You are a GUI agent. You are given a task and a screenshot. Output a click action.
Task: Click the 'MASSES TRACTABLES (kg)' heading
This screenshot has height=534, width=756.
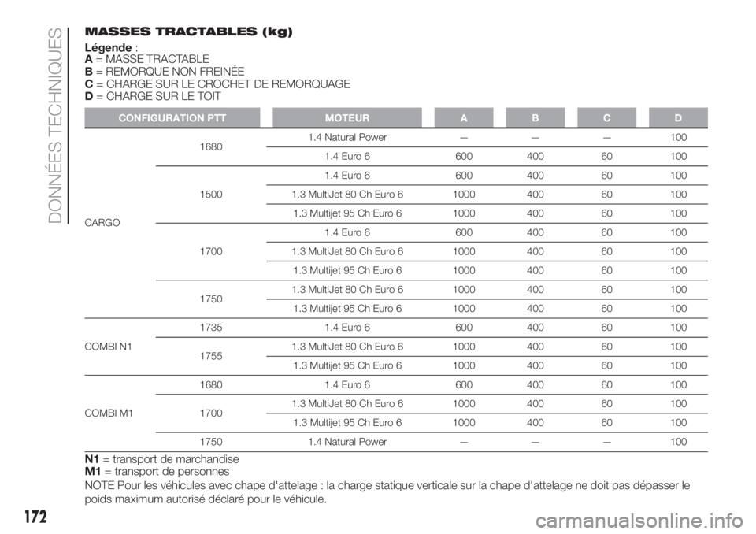(x=188, y=32)
